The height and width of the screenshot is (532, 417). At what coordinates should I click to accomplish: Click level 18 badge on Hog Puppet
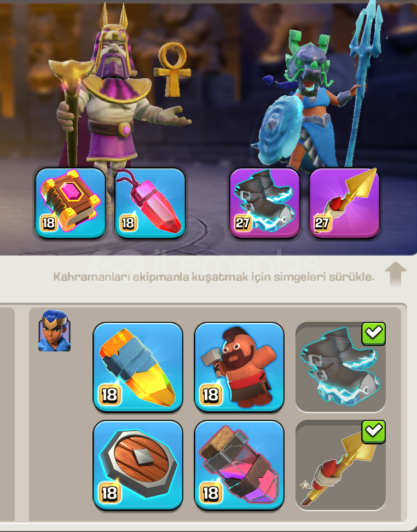click(x=211, y=395)
